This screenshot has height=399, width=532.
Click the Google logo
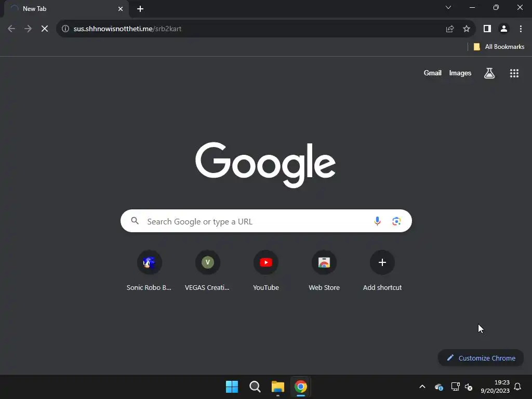pyautogui.click(x=265, y=164)
